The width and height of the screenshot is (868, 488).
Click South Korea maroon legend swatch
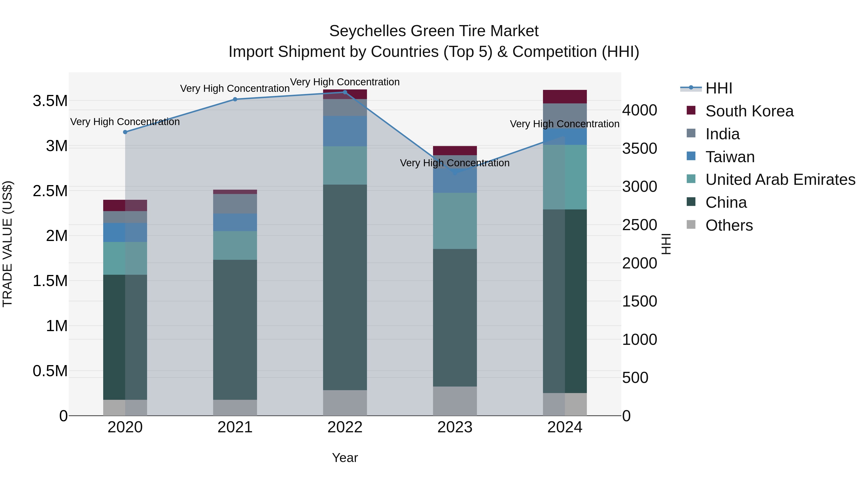pyautogui.click(x=691, y=110)
